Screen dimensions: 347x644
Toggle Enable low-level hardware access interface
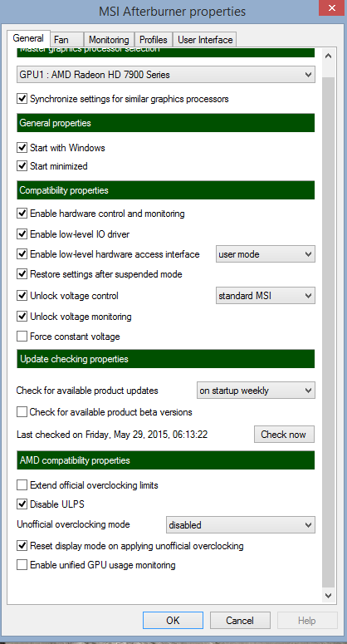point(22,254)
